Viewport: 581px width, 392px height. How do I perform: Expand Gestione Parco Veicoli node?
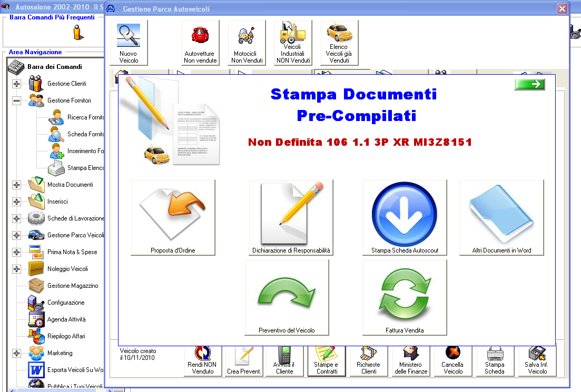pyautogui.click(x=17, y=235)
